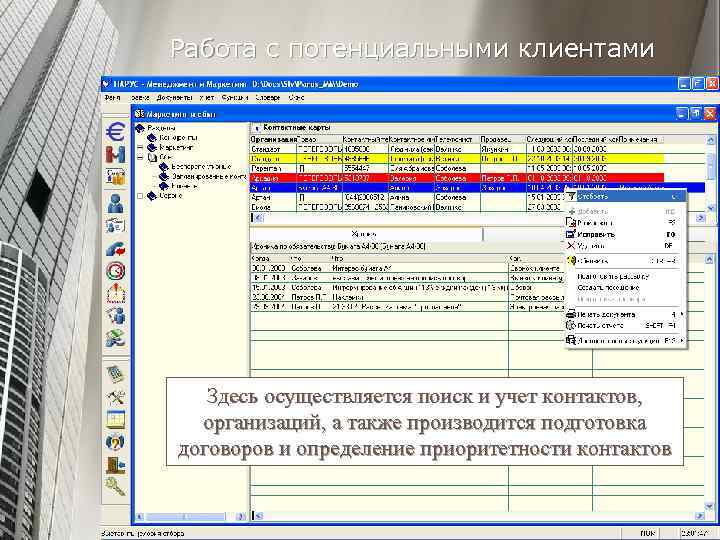Click the blue person sidebar icon
Viewport: 720px width, 540px height.
point(115,203)
